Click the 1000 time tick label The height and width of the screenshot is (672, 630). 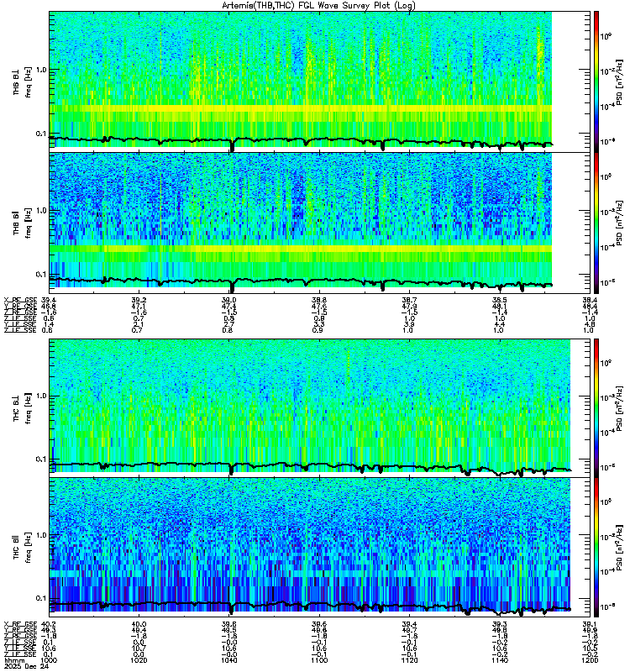pos(49,660)
